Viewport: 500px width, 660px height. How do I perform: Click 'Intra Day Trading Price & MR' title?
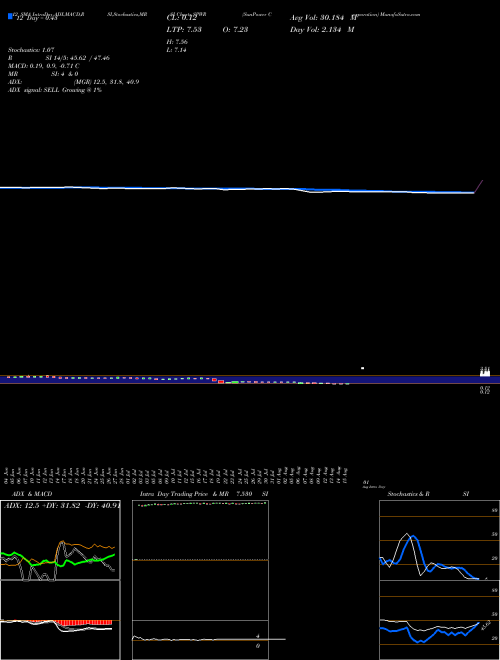pos(184,494)
